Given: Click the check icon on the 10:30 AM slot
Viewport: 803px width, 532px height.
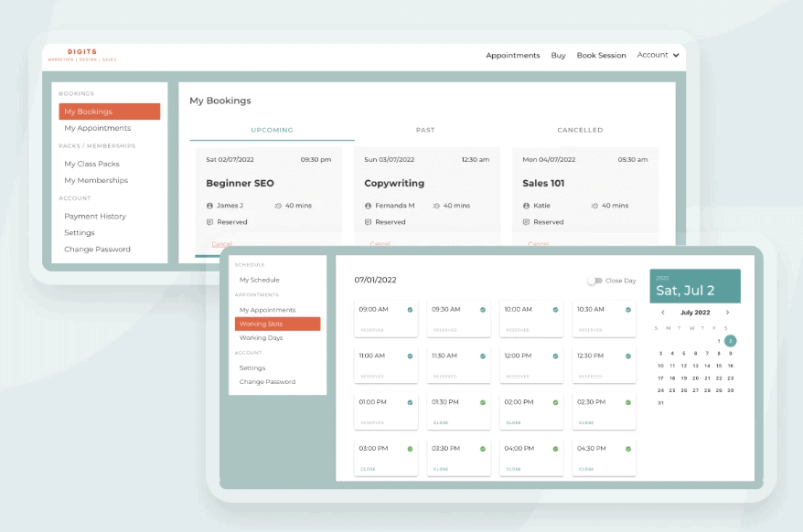Looking at the screenshot, I should [628, 310].
